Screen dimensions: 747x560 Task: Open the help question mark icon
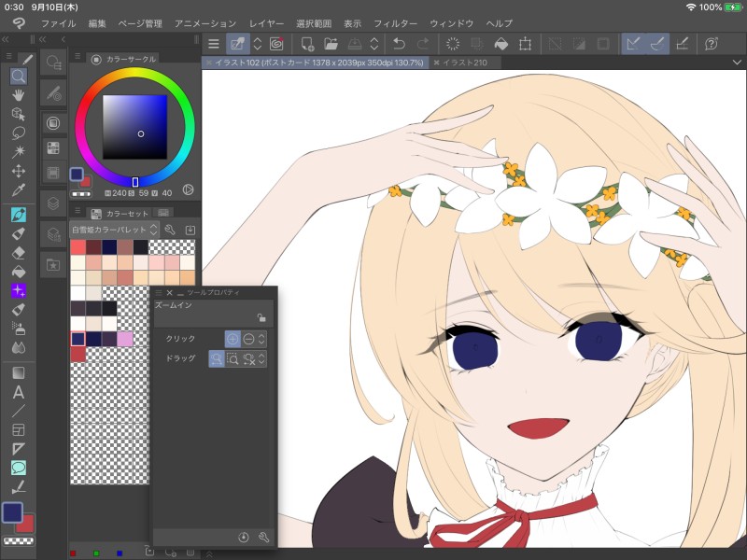click(x=711, y=44)
